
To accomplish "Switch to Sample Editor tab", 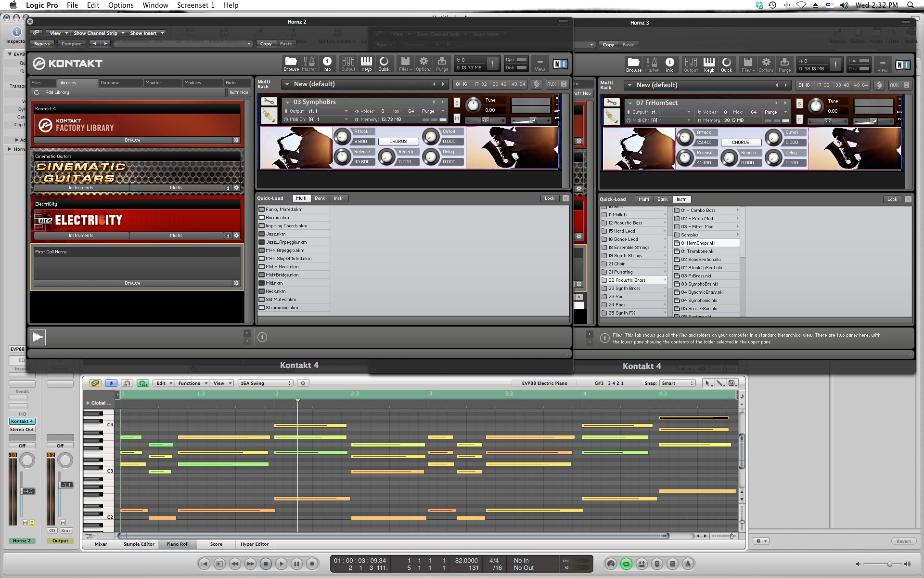I will 139,544.
